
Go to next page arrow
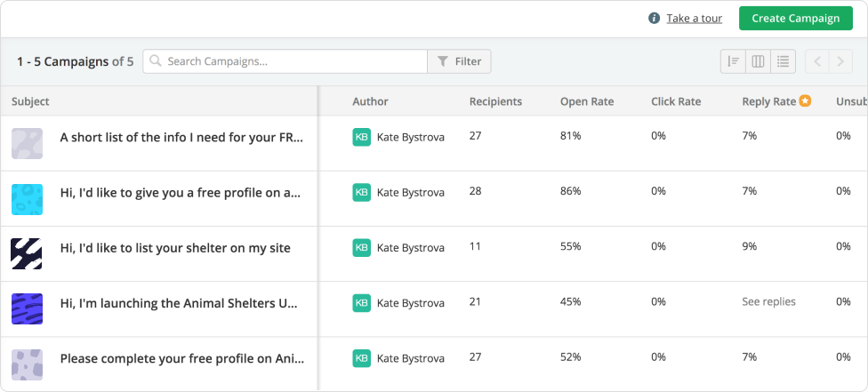[x=840, y=61]
